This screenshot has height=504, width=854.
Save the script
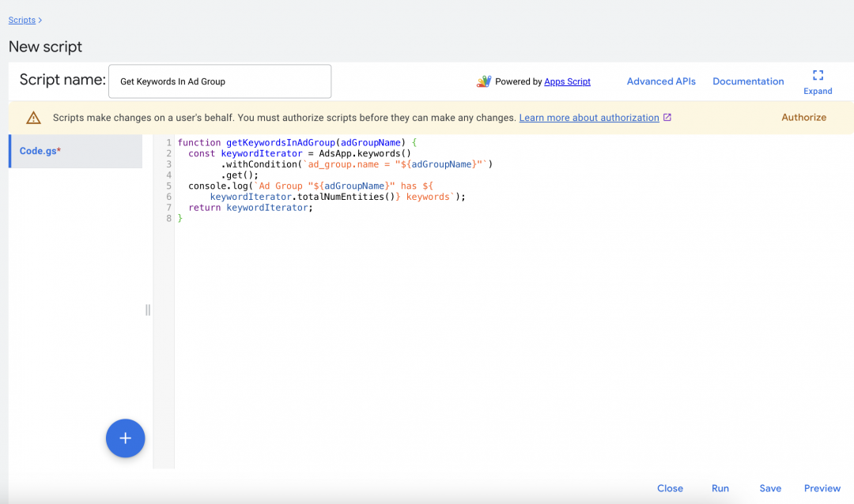(770, 488)
